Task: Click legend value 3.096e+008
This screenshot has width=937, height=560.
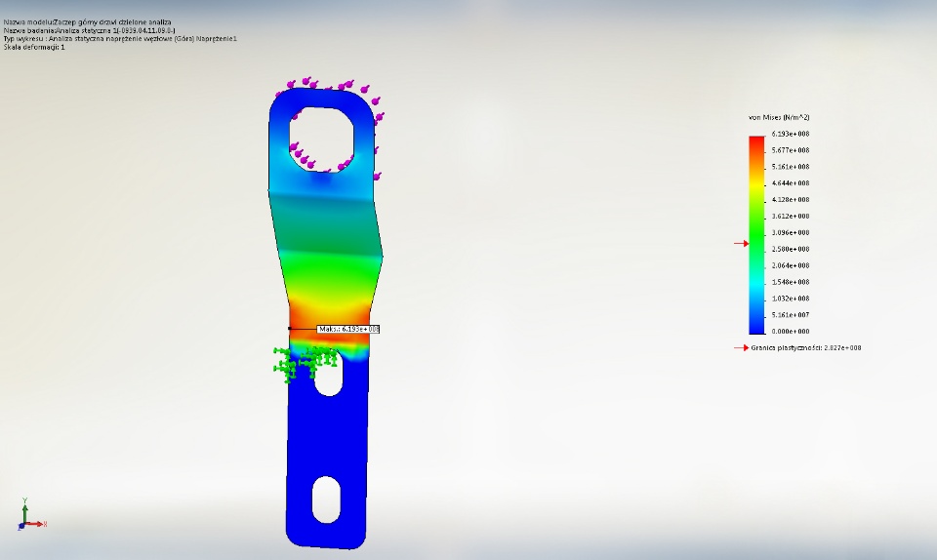Action: (x=790, y=233)
